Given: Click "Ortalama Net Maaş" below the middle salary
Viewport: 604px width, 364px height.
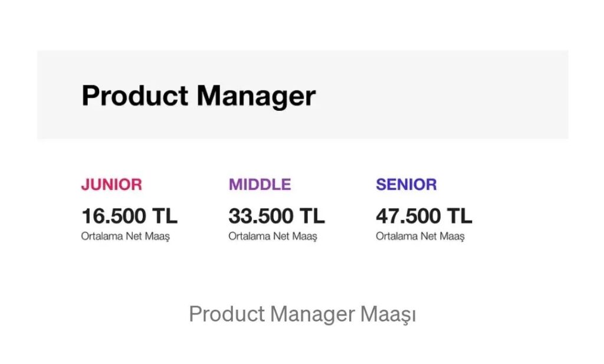Looking at the screenshot, I should 273,237.
